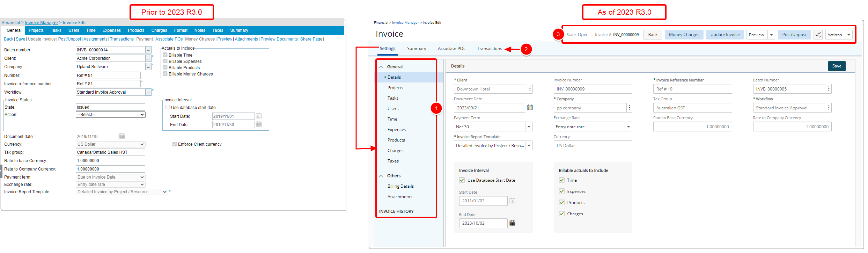
Task: Click the Save button in Details panel
Action: coord(837,66)
